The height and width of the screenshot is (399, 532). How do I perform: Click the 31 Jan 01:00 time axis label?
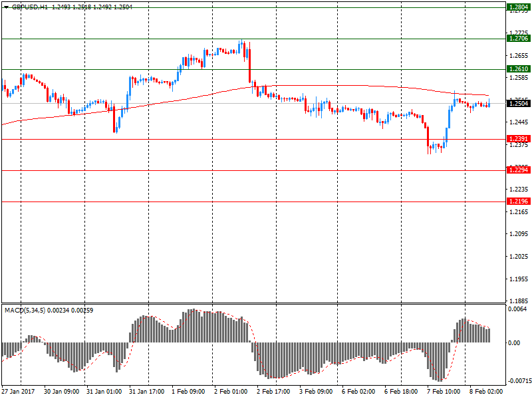pos(104,392)
